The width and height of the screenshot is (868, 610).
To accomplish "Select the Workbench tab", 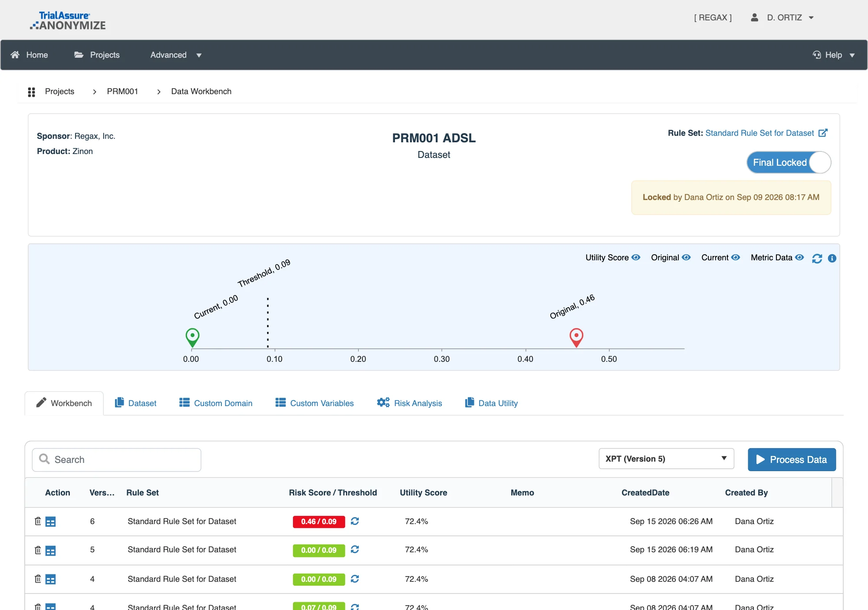I will (64, 403).
